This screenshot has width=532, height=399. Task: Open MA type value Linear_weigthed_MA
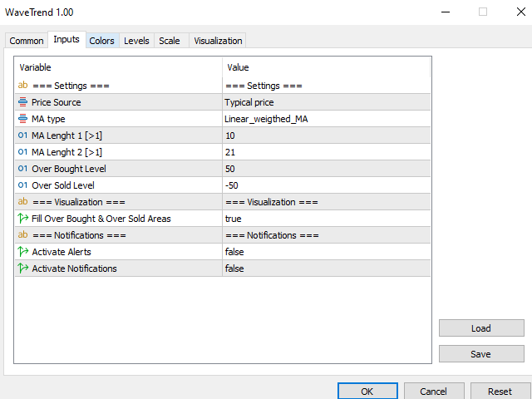coord(327,119)
